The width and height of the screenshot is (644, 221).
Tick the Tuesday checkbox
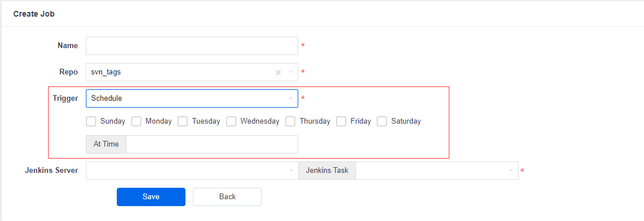[183, 121]
